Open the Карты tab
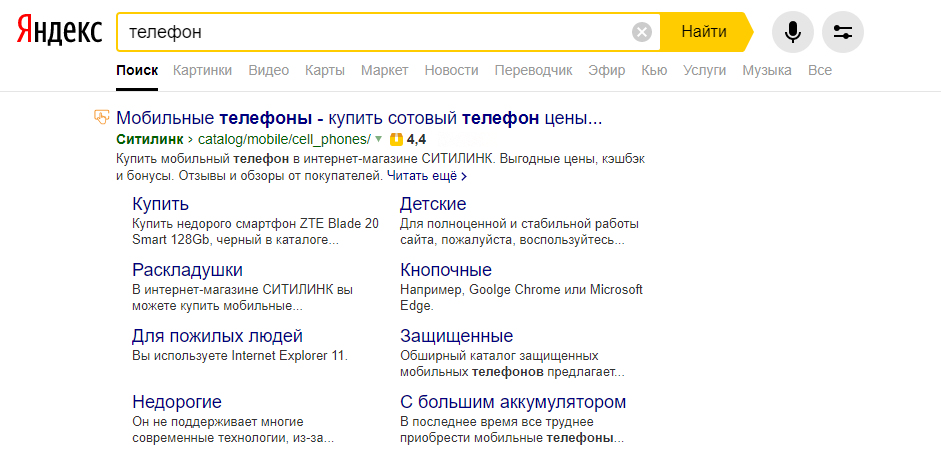 coord(325,70)
